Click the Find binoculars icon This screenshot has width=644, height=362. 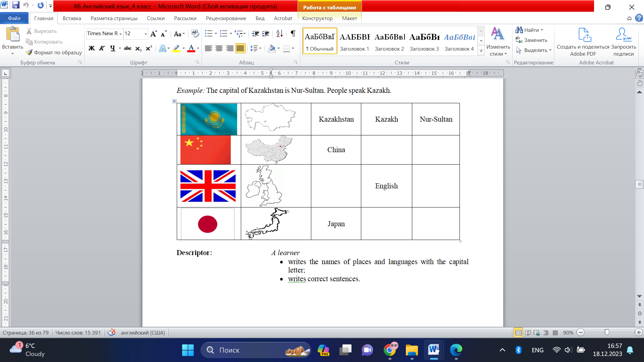[519, 30]
